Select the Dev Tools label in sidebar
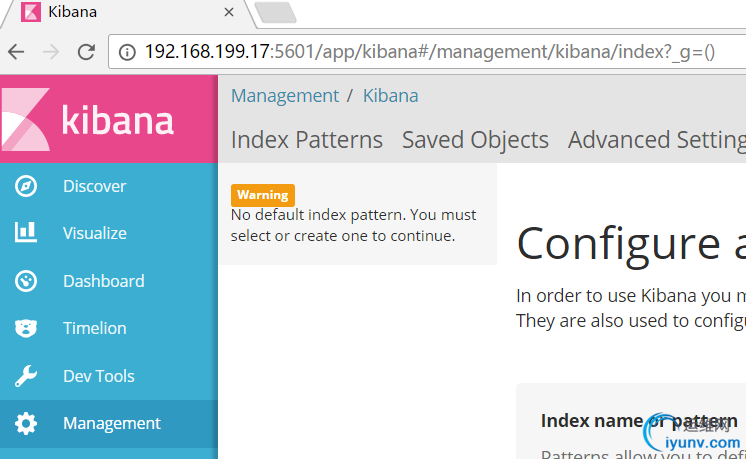This screenshot has height=459, width=746. 99,376
